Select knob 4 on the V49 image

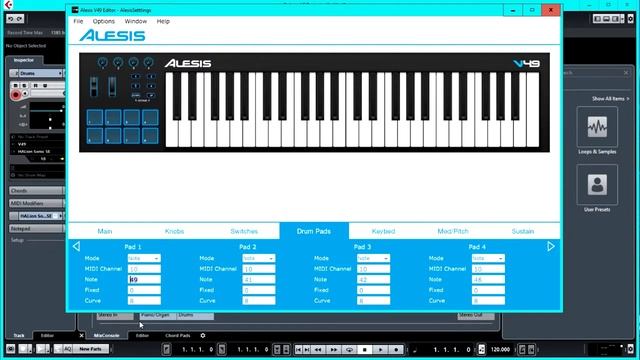pos(149,62)
